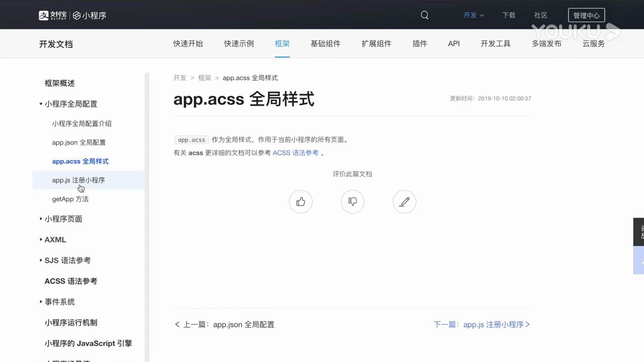Image resolution: width=644 pixels, height=362 pixels.
Task: Switch to the 开发工具 tab
Action: point(496,44)
